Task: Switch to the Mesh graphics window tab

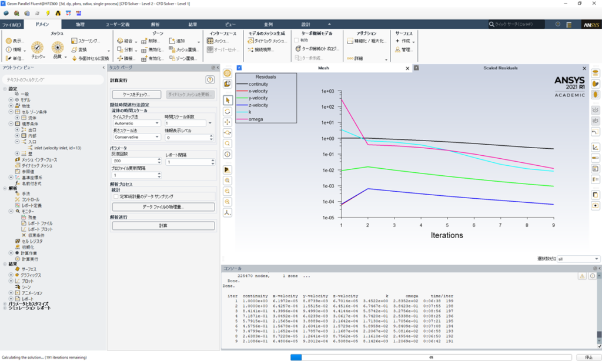Action: [x=323, y=68]
